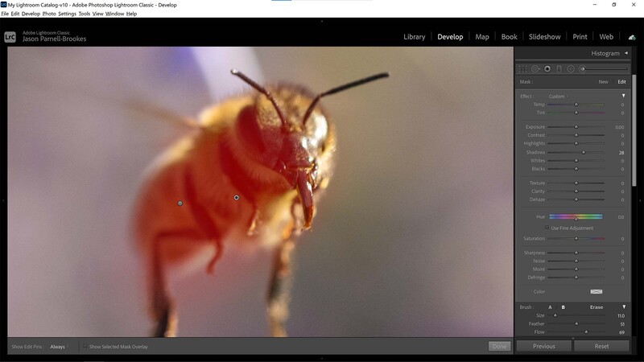Open the Color swatch picker
This screenshot has height=362, width=644.
[597, 291]
